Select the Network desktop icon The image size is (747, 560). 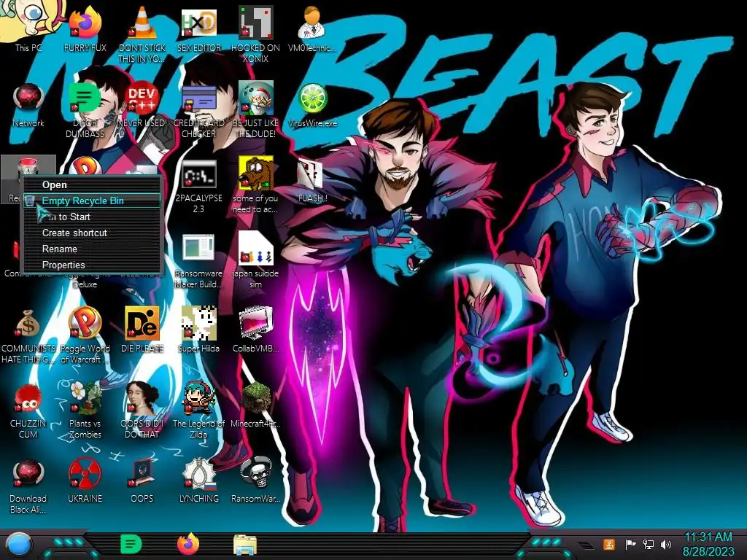[x=28, y=105]
